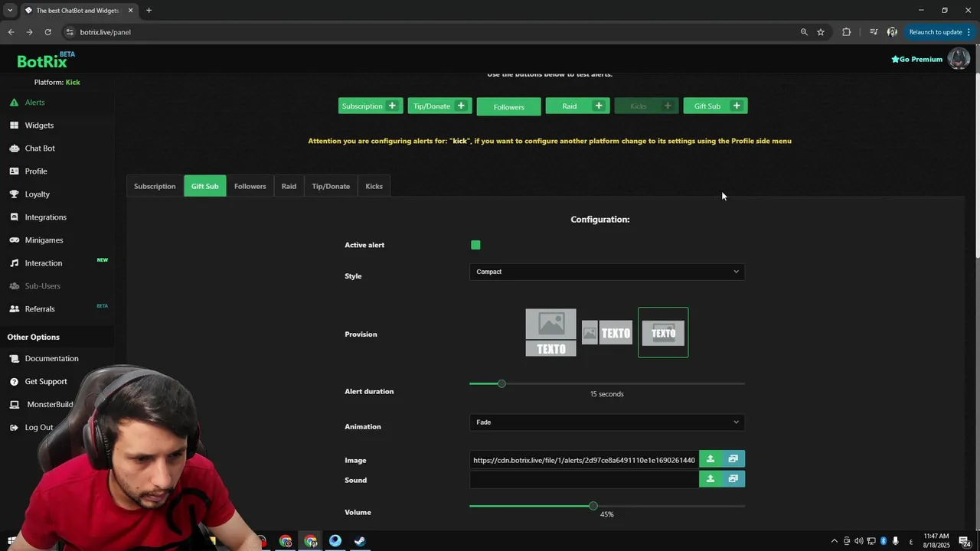This screenshot has width=980, height=551.
Task: Click the taskbar clock showing 11:47 AM
Action: point(936,541)
